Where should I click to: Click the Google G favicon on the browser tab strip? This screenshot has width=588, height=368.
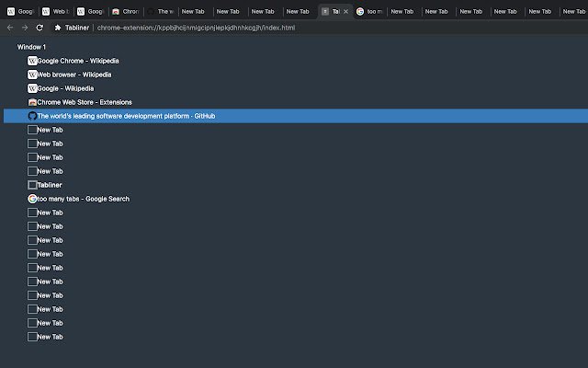point(360,12)
